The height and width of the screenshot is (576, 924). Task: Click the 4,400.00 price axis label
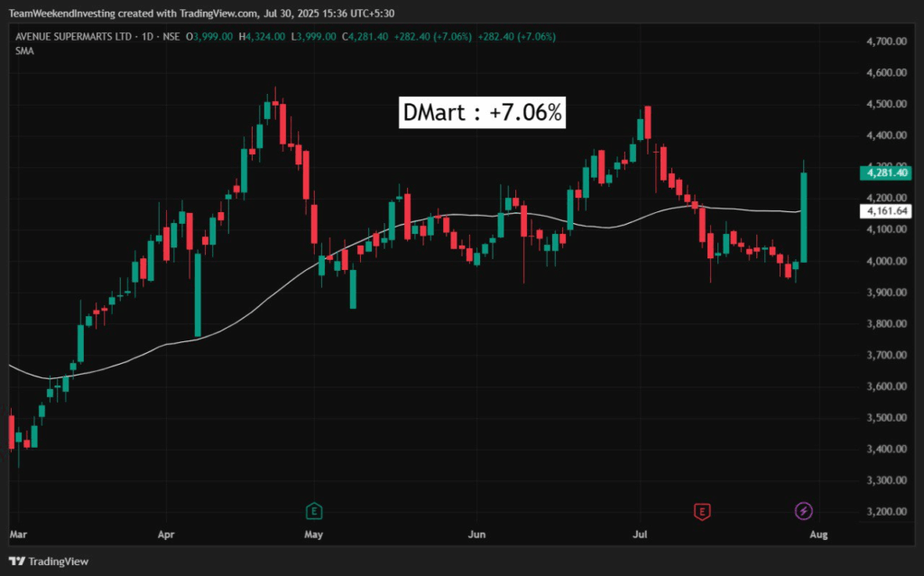point(886,135)
